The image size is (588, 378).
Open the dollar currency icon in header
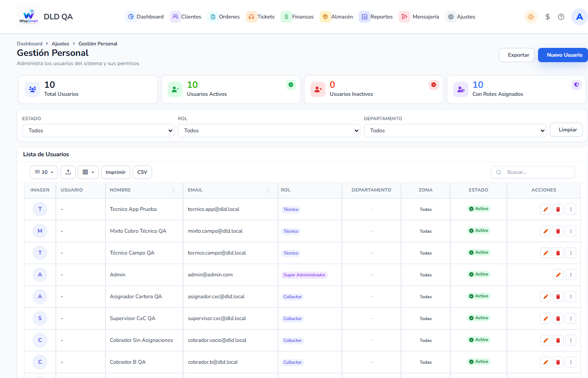click(548, 17)
